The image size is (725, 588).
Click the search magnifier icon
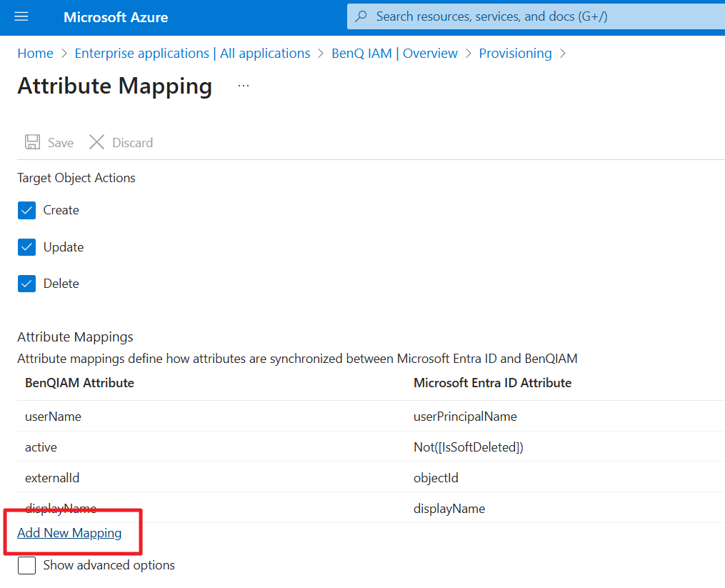pyautogui.click(x=362, y=16)
